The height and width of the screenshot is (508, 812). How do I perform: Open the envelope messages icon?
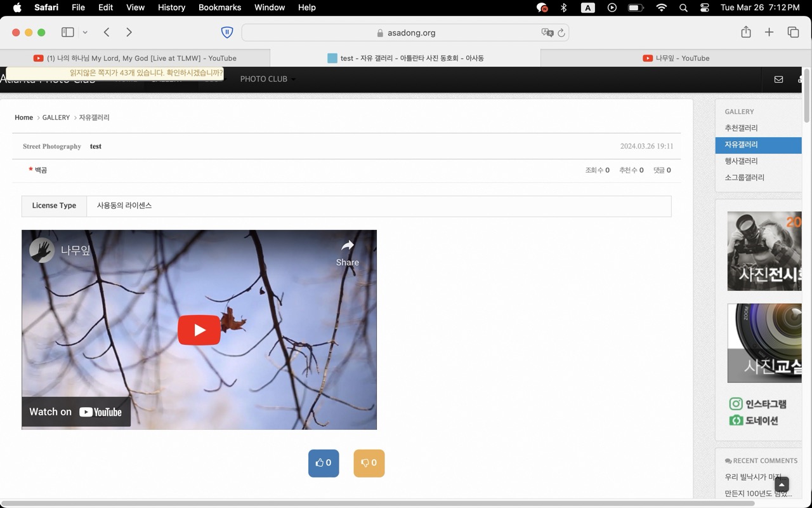coord(778,79)
